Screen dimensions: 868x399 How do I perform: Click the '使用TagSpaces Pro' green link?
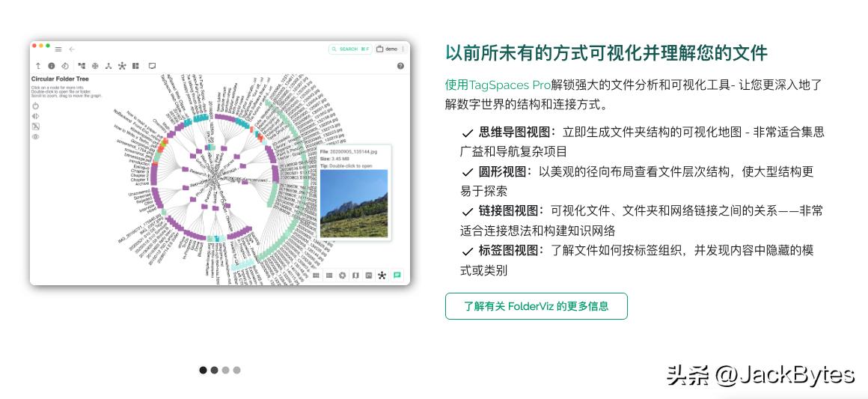click(498, 85)
